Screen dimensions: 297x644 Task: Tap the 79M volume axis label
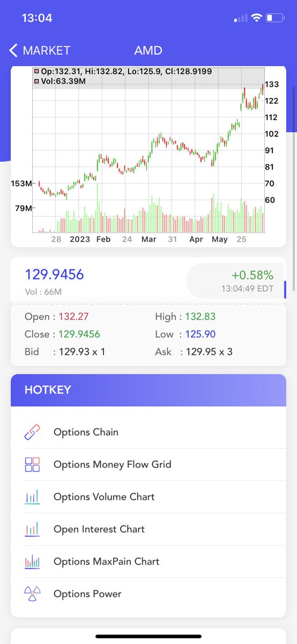(x=24, y=208)
